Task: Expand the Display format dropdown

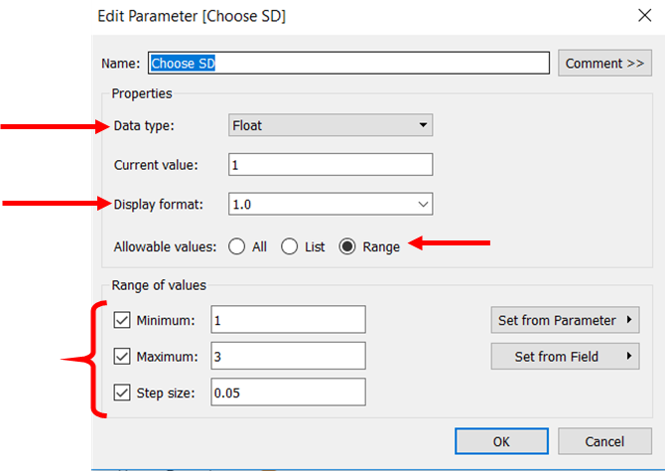Action: [330, 204]
